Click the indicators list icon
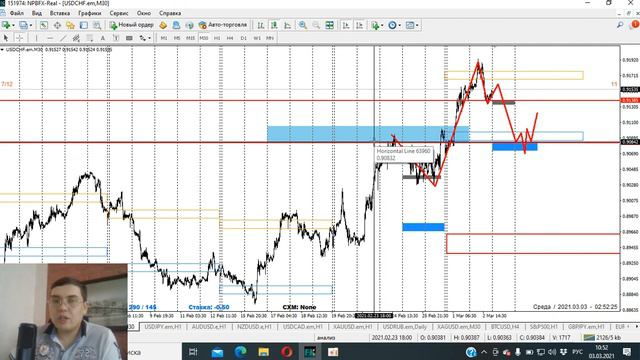The image size is (640, 360). [375, 25]
